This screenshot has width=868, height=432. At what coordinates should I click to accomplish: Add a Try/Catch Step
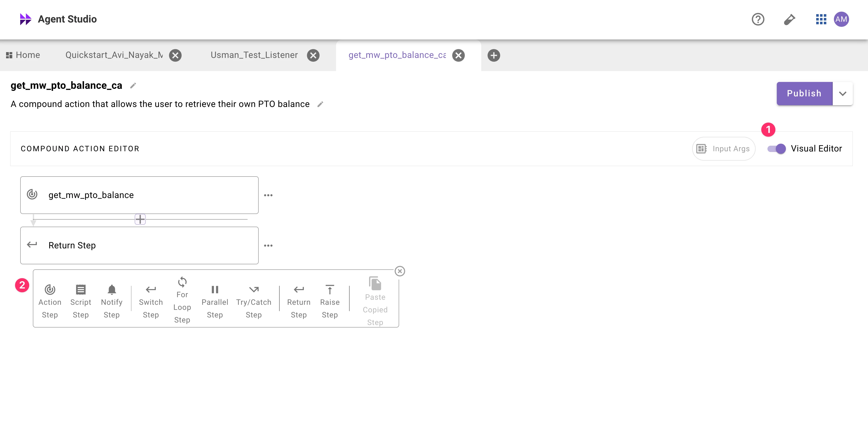253,301
